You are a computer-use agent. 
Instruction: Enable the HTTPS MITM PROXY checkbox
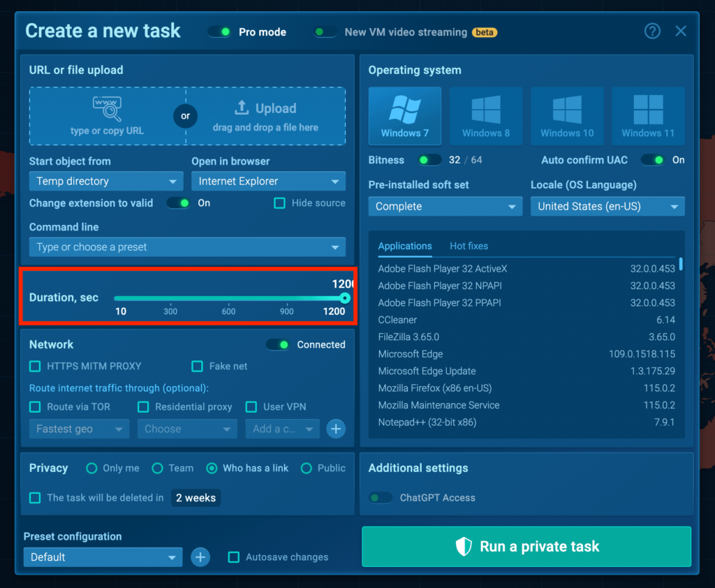click(35, 366)
